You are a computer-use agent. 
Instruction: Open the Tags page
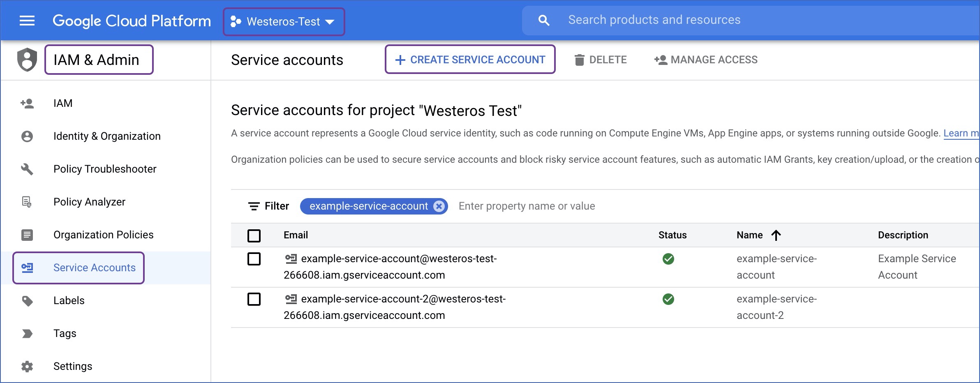pyautogui.click(x=65, y=333)
